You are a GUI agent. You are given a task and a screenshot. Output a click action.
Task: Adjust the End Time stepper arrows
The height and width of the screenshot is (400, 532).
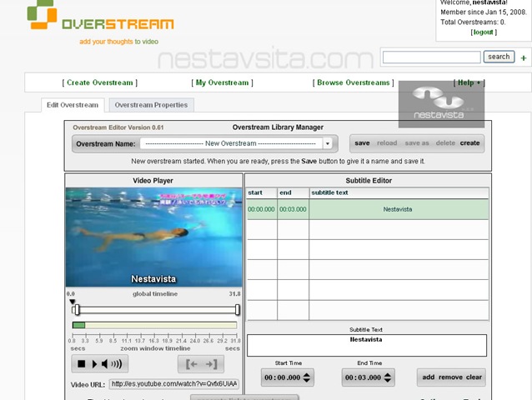point(388,377)
